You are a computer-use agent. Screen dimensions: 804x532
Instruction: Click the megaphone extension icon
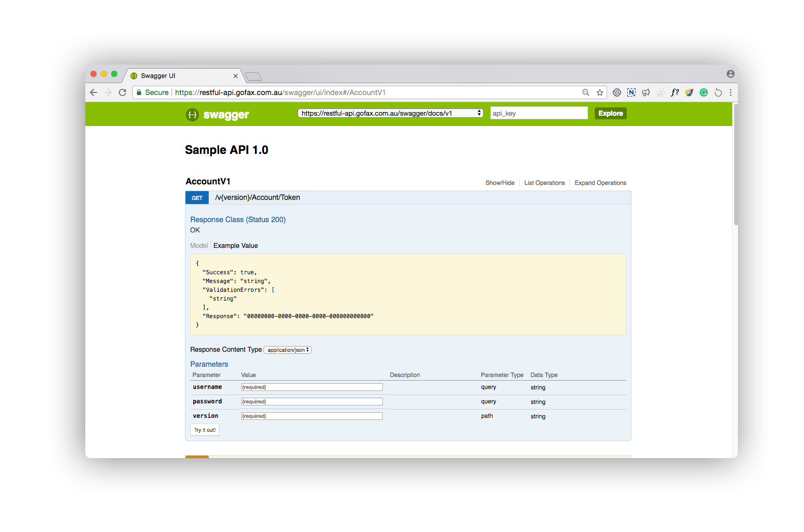646,92
